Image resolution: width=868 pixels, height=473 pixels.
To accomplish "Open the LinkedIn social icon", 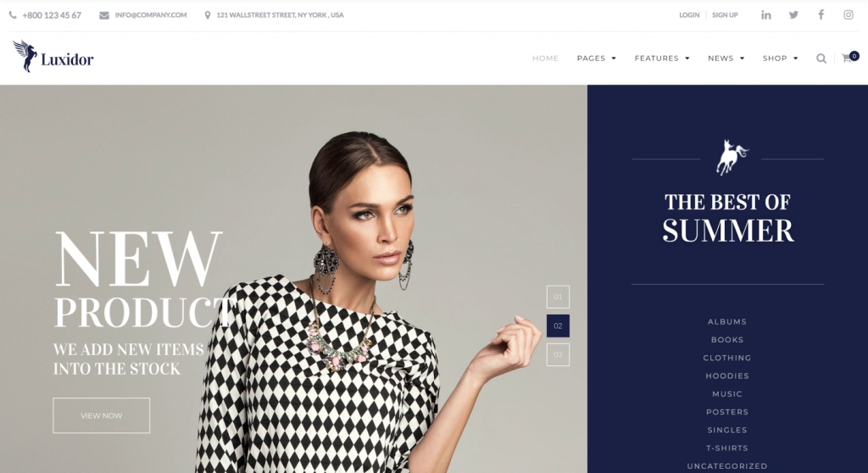I will click(765, 15).
